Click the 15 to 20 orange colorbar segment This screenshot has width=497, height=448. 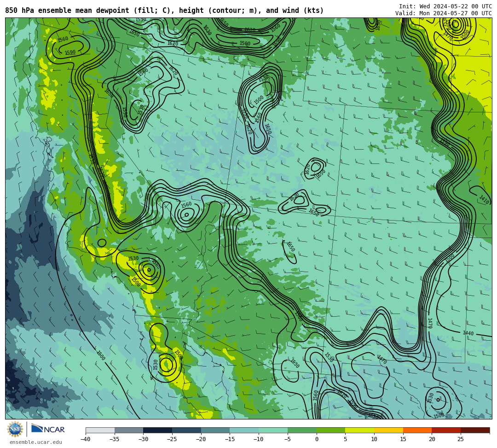(x=417, y=430)
